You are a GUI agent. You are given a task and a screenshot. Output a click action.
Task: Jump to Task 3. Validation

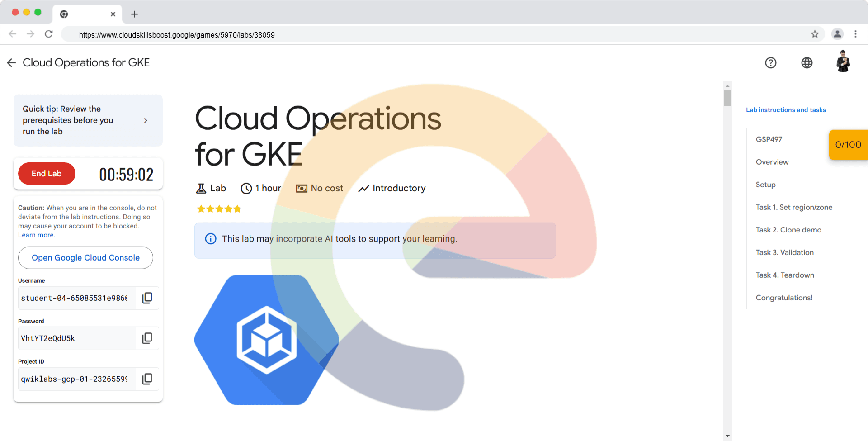coord(785,252)
